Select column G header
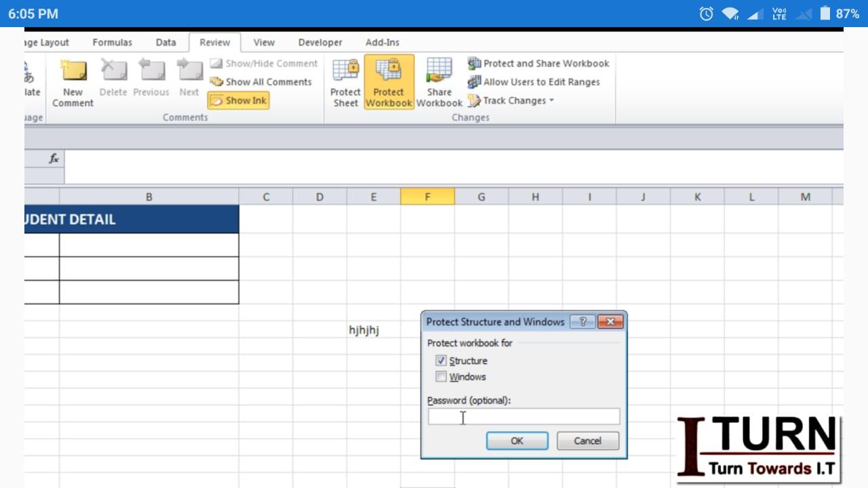868x488 pixels. [481, 197]
